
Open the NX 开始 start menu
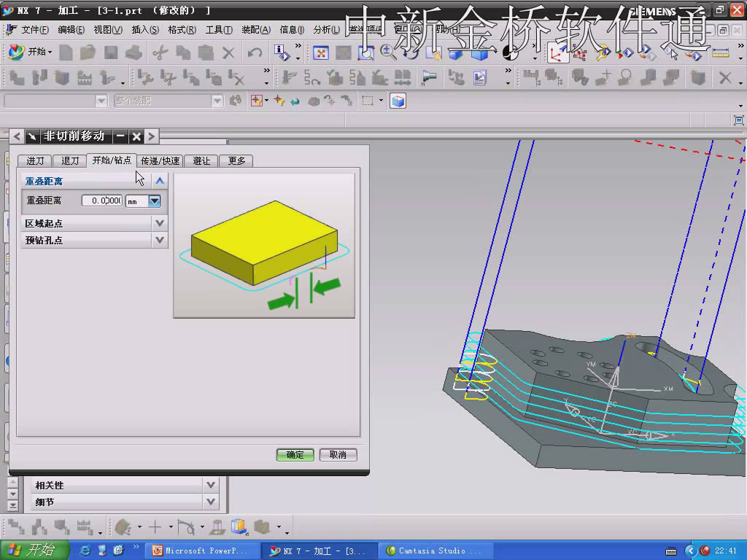[x=30, y=52]
